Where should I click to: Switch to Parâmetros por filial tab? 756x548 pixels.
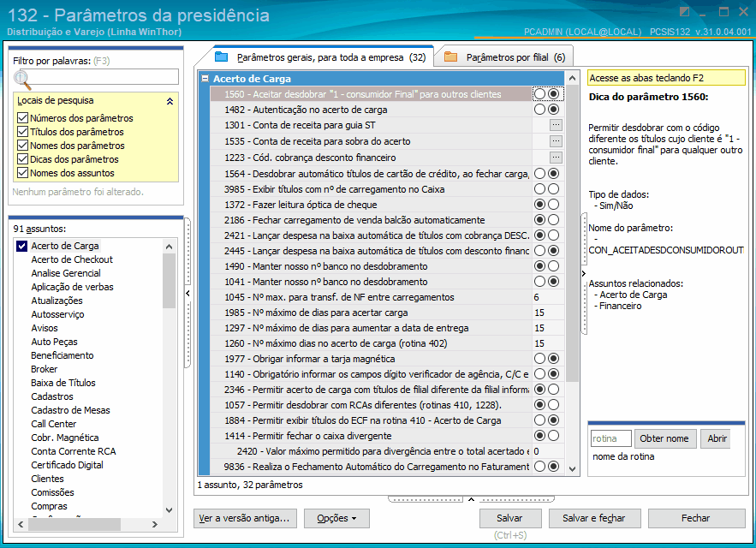504,57
